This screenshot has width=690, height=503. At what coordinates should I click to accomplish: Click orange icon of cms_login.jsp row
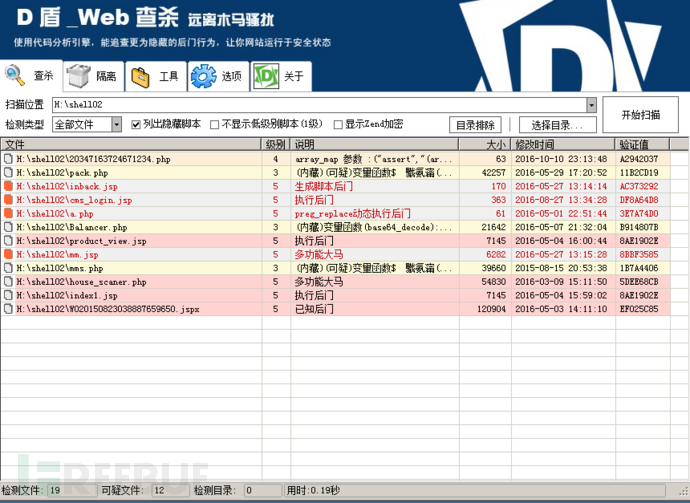(8, 200)
